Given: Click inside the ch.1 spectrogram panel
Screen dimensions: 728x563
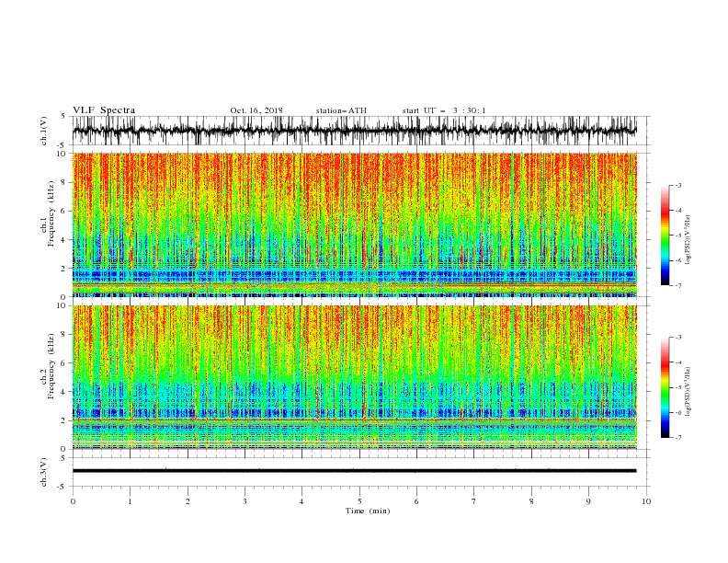Looking at the screenshot, I should coord(354,224).
